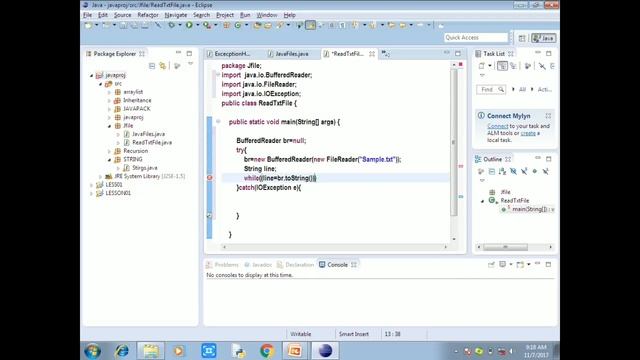
Task: Open the Source menu
Action: [x=122, y=15]
